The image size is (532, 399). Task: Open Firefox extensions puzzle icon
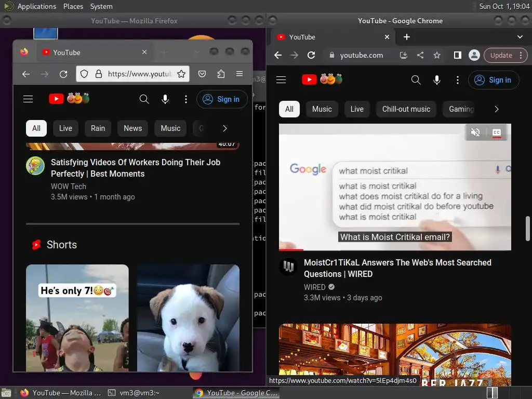coord(221,74)
